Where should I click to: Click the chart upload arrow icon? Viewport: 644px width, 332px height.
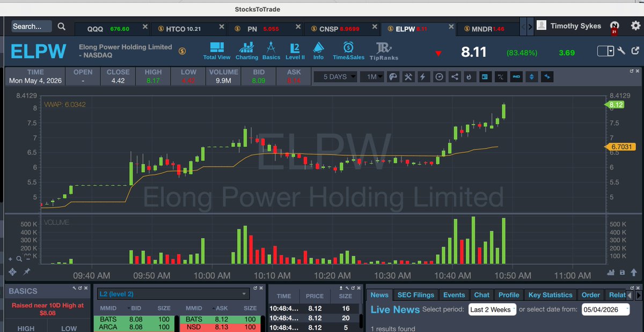pos(633,272)
